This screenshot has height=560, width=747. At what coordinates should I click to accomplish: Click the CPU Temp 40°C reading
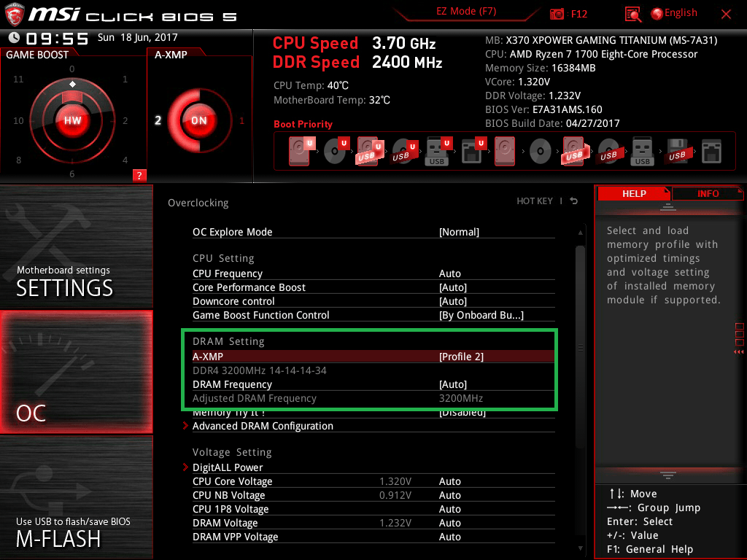point(311,86)
